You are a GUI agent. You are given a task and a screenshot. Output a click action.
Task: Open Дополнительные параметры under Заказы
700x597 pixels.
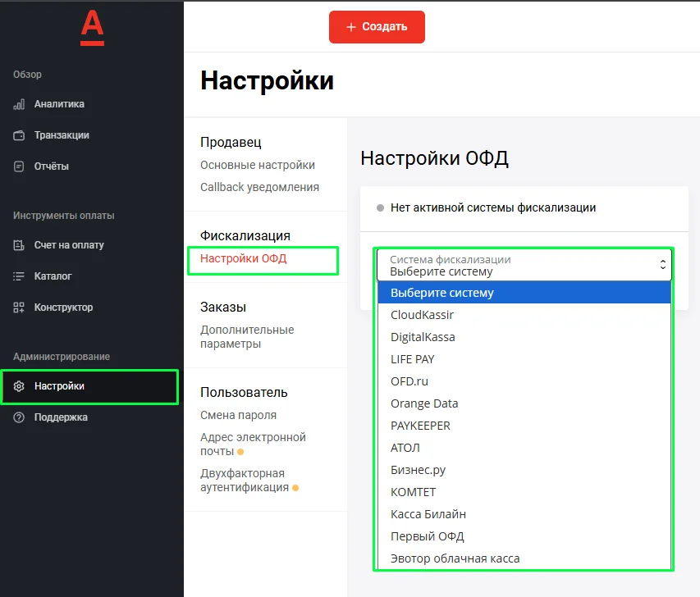(247, 337)
